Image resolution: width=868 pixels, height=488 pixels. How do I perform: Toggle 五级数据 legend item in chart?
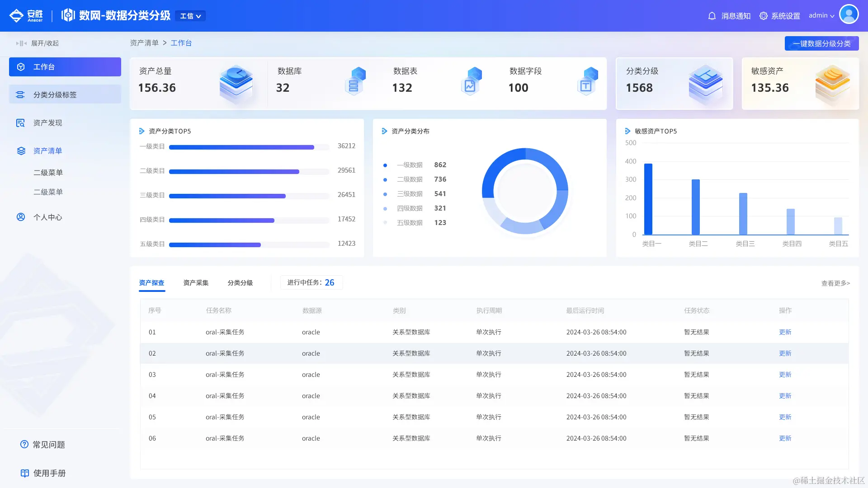pos(409,223)
